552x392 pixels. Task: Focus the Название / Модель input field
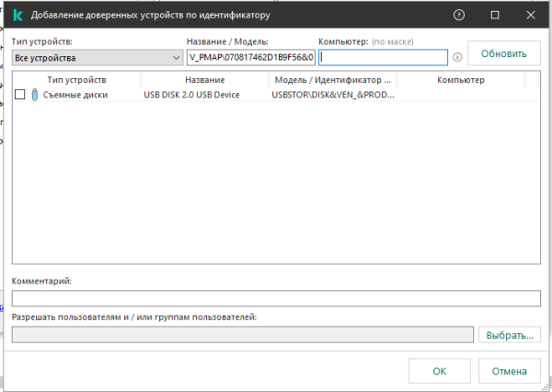point(250,57)
